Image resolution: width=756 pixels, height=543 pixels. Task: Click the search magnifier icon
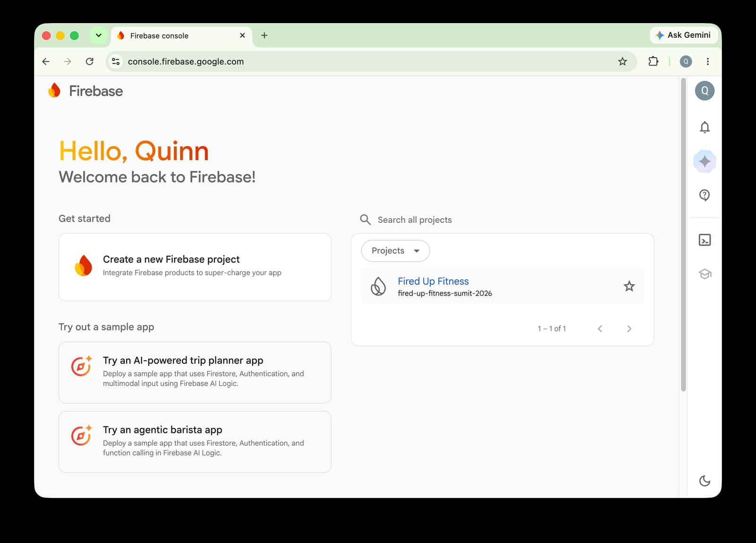[365, 220]
